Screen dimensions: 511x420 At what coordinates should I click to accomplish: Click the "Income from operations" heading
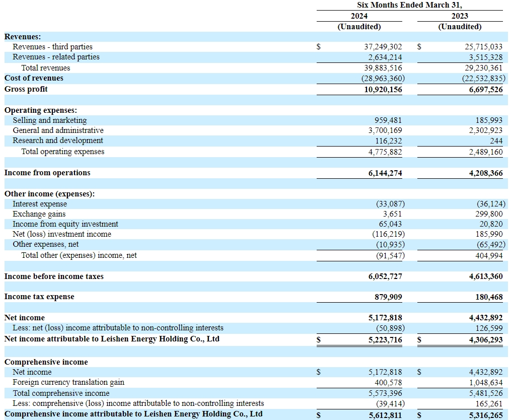[47, 173]
